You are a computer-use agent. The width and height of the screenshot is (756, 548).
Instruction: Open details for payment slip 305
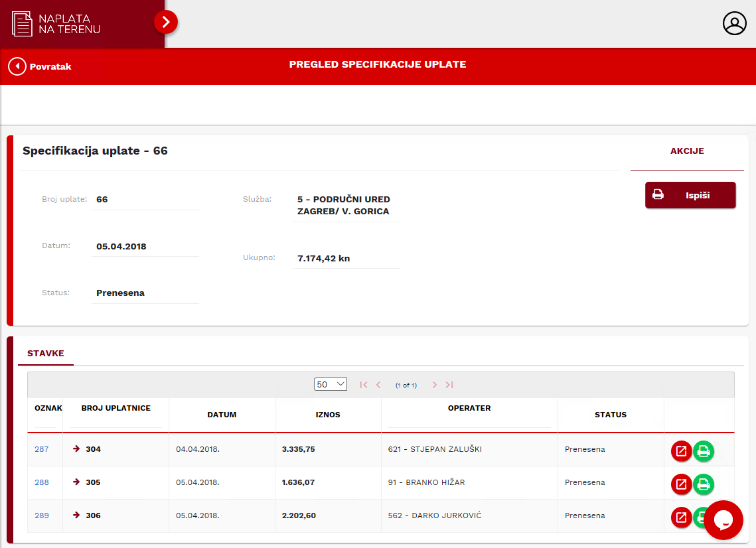pyautogui.click(x=681, y=484)
